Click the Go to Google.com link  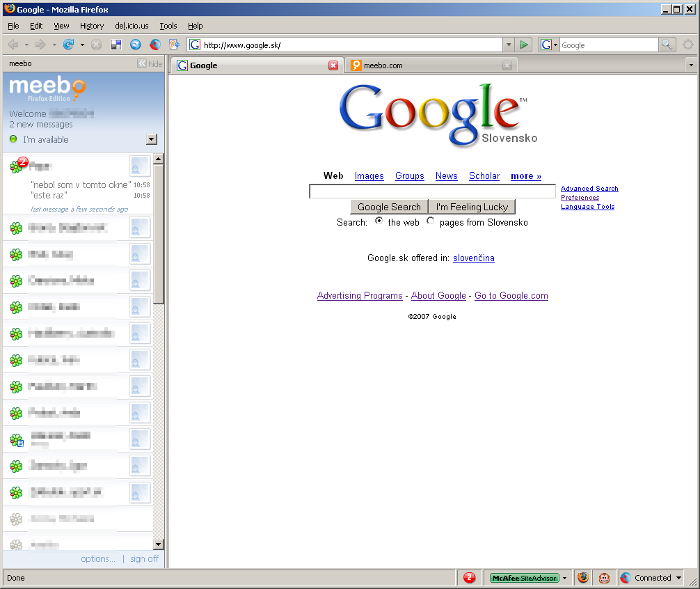click(511, 296)
